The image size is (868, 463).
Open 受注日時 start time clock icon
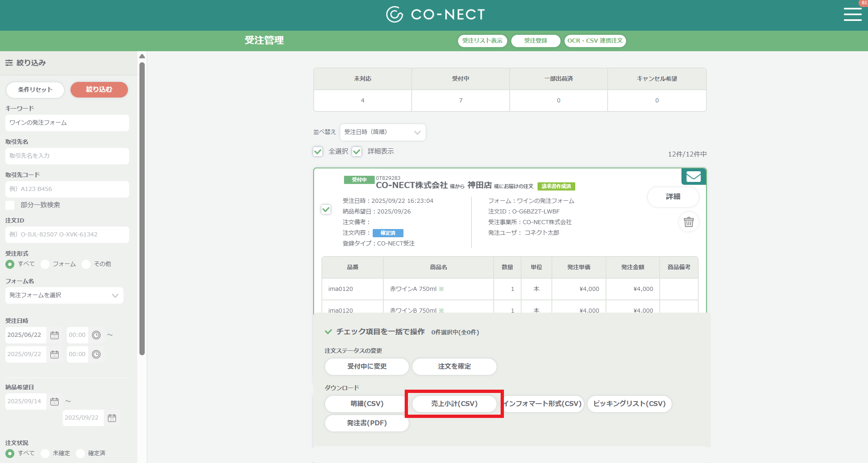click(x=96, y=335)
